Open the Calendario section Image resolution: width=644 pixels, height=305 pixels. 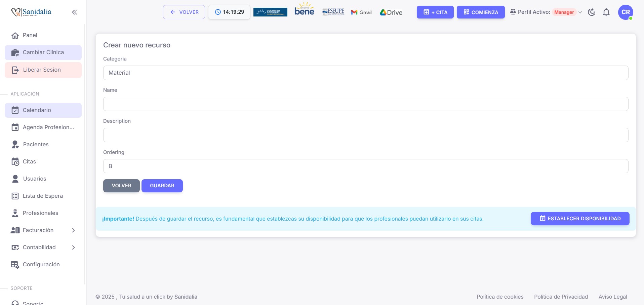[x=37, y=110]
